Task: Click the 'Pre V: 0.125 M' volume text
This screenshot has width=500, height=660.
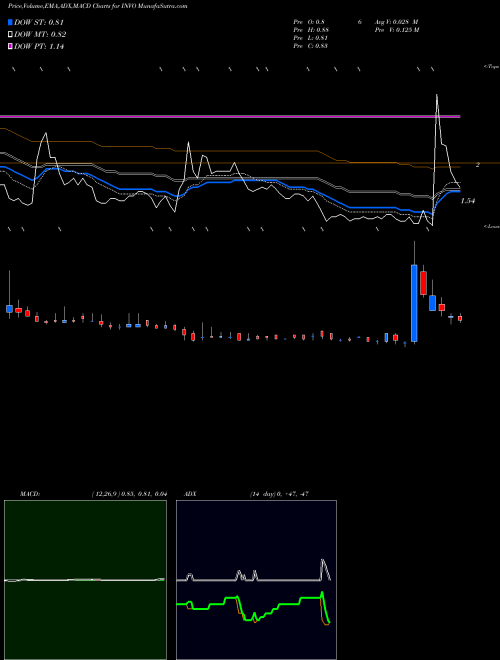Action: click(397, 30)
